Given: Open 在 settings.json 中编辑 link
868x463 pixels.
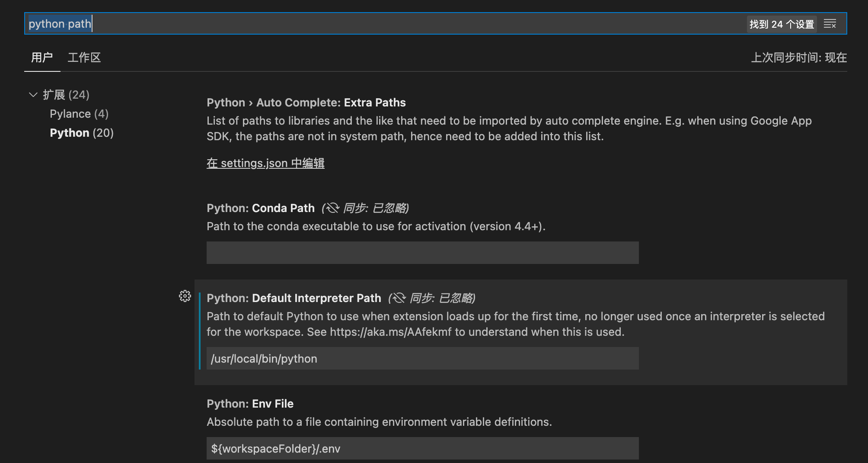Looking at the screenshot, I should coord(265,163).
